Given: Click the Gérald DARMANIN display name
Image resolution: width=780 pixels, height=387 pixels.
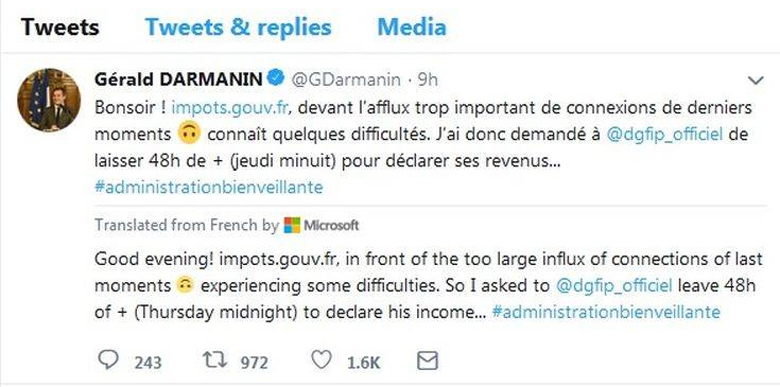Looking at the screenshot, I should 179,80.
